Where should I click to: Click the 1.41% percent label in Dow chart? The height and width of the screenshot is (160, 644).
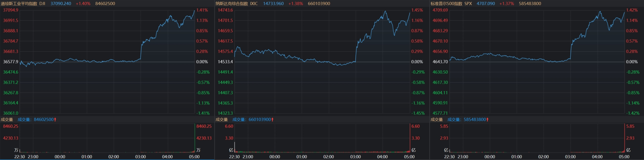point(202,10)
